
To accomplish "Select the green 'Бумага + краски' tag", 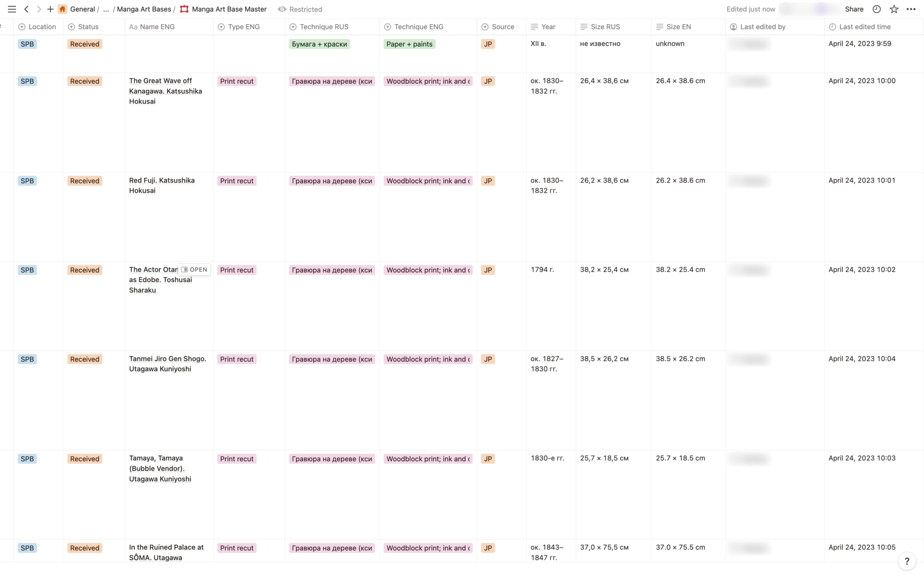I will pos(320,44).
